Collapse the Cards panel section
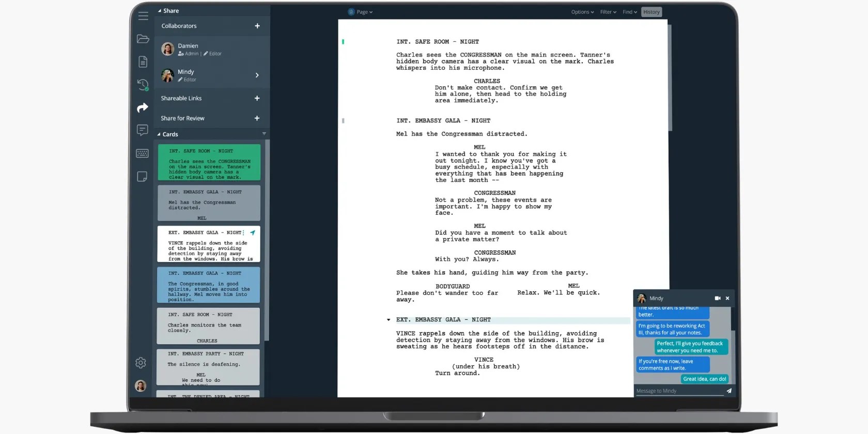 pyautogui.click(x=159, y=134)
